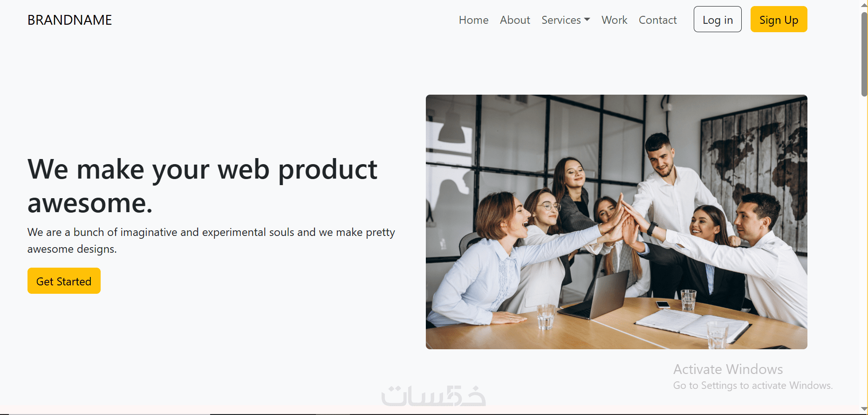Click the Log in button
This screenshot has height=415, width=868.
coord(718,19)
